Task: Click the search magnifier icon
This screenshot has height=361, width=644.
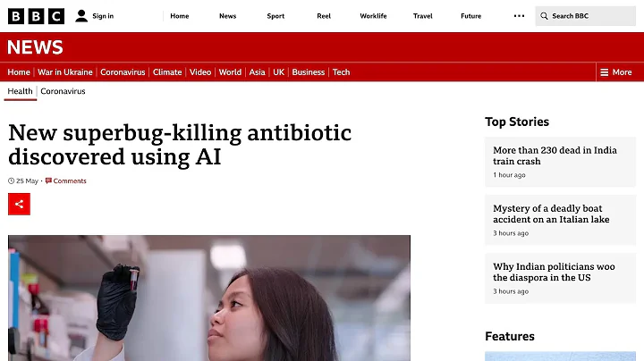Action: (544, 16)
